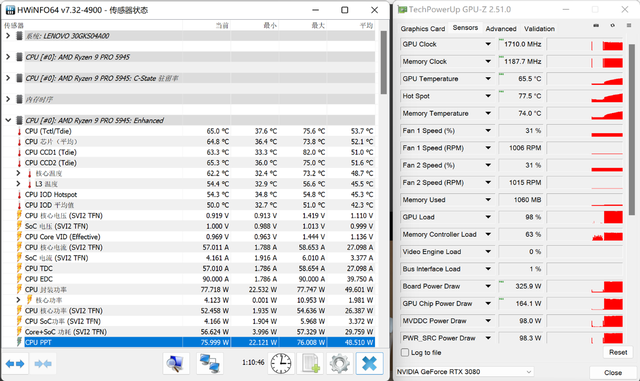This screenshot has height=381, width=640.
Task: Click the network computers remote icon
Action: click(x=209, y=363)
